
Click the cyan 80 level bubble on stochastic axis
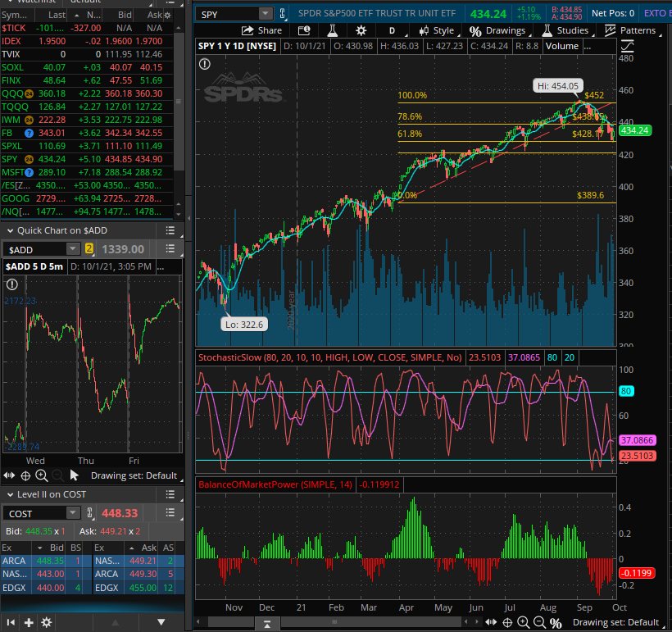coord(626,391)
